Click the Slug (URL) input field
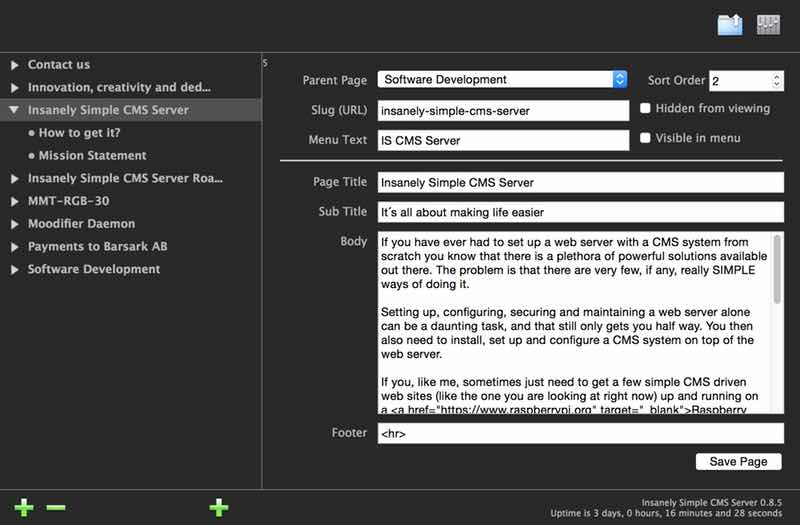The height and width of the screenshot is (525, 800). (503, 111)
